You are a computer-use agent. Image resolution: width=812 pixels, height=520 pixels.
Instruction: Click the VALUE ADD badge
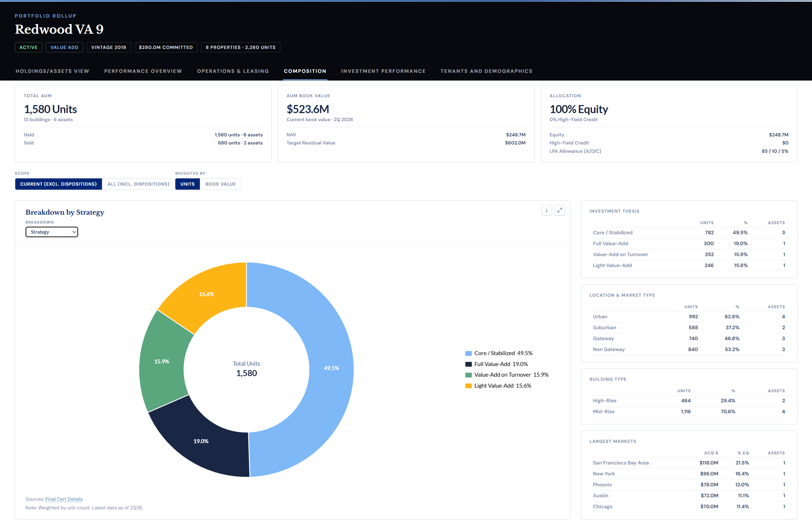[x=64, y=47]
